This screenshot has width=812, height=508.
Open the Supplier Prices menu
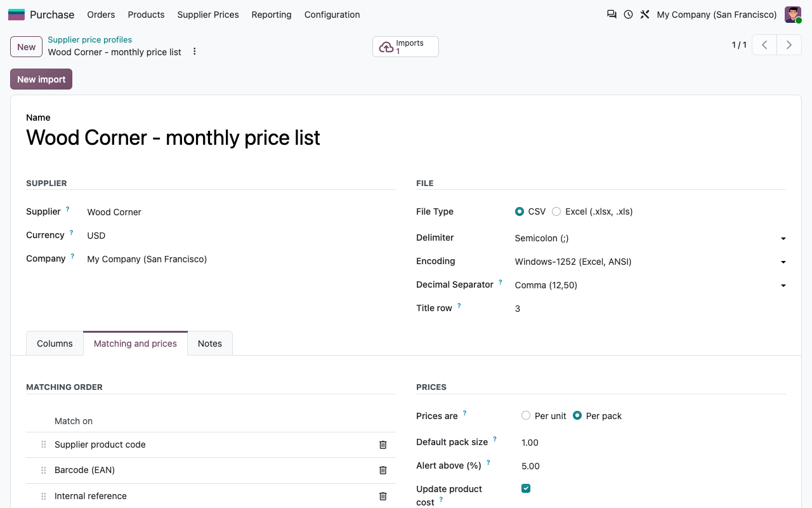208,15
